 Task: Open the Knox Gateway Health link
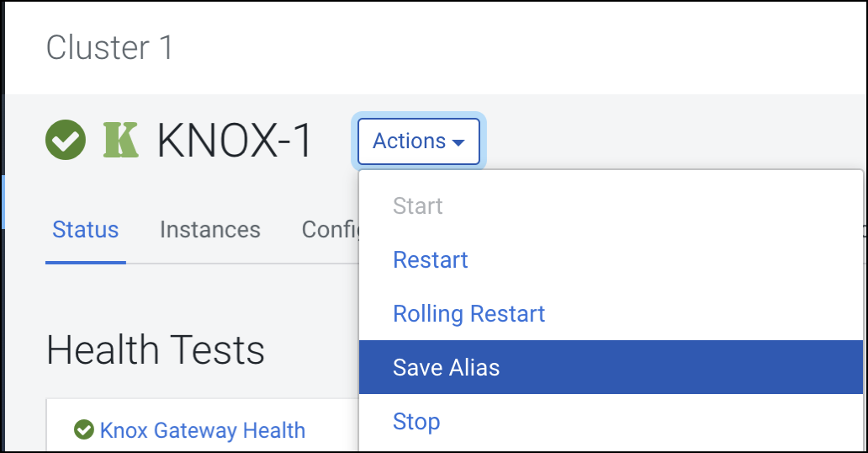(202, 430)
